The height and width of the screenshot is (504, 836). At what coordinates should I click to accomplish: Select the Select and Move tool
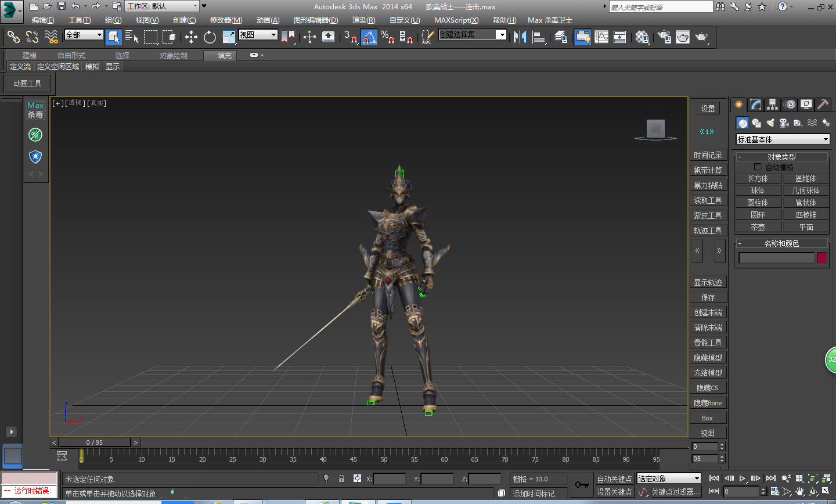pyautogui.click(x=191, y=37)
